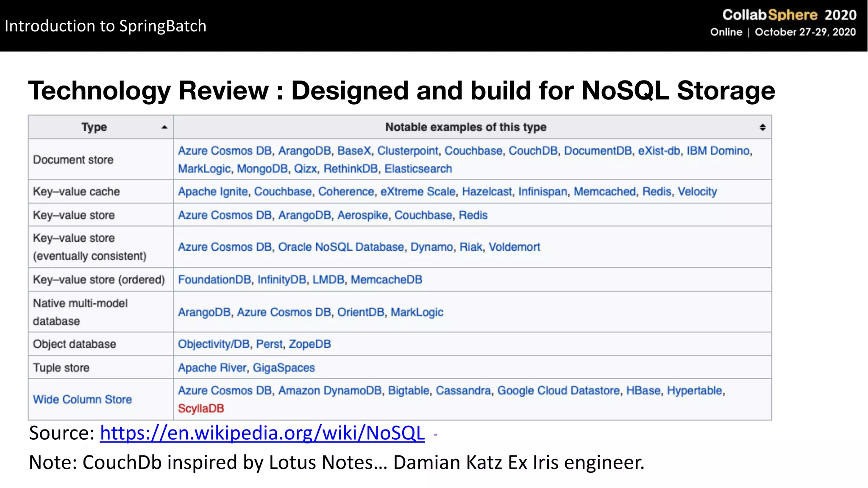The image size is (868, 488).
Task: Select the Key–value cache cell
Action: 101,191
